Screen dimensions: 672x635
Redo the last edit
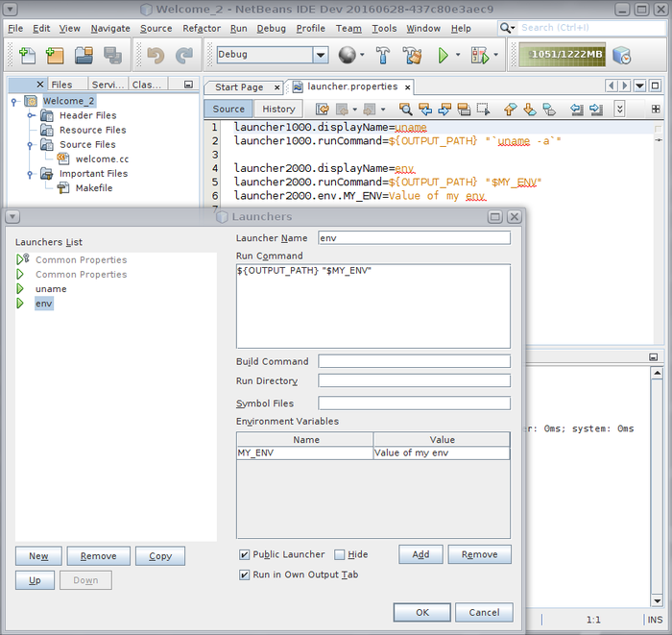pyautogui.click(x=184, y=56)
